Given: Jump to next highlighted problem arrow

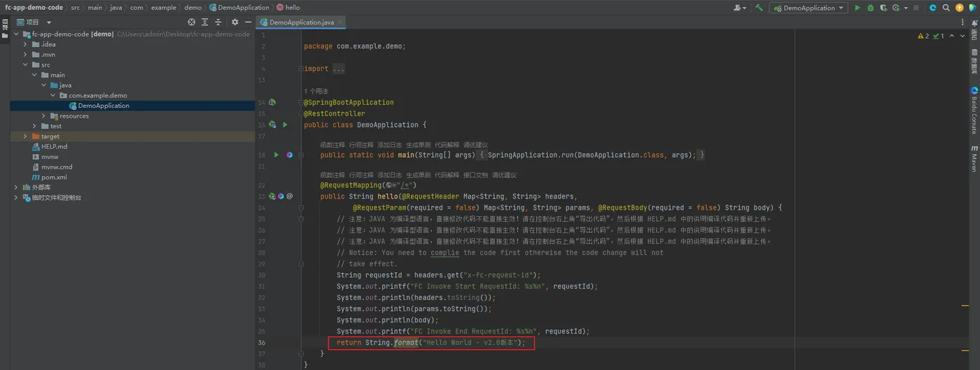Looking at the screenshot, I should [x=961, y=36].
